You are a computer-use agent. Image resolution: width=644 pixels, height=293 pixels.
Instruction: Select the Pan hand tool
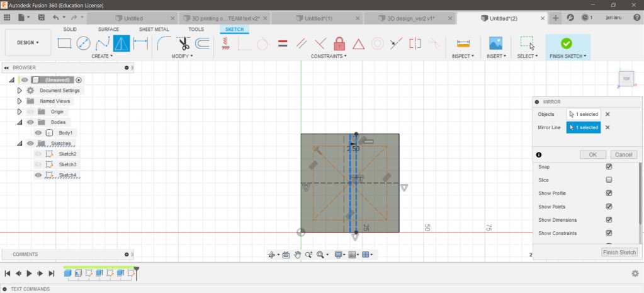(297, 255)
